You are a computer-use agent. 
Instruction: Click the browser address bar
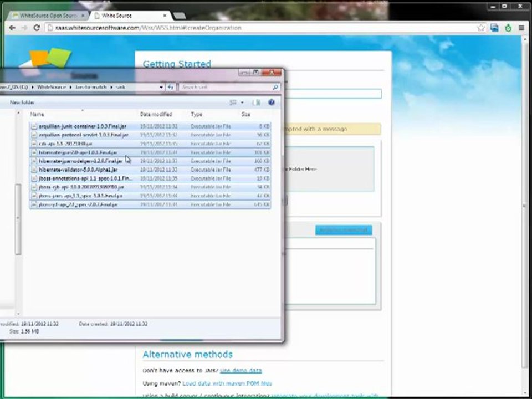261,28
